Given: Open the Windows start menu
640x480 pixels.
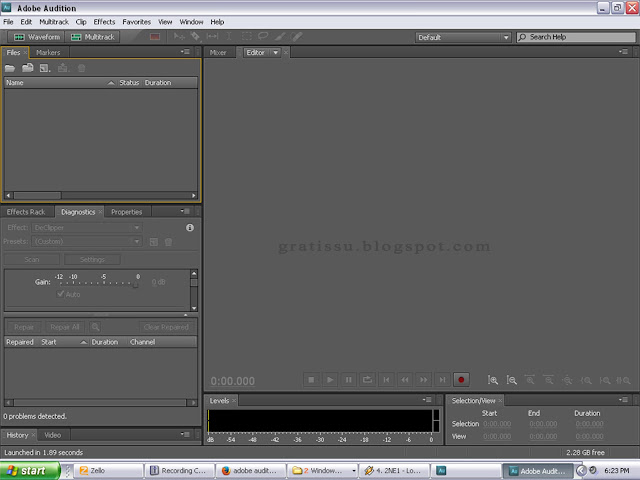Looking at the screenshot, I should click(x=29, y=471).
